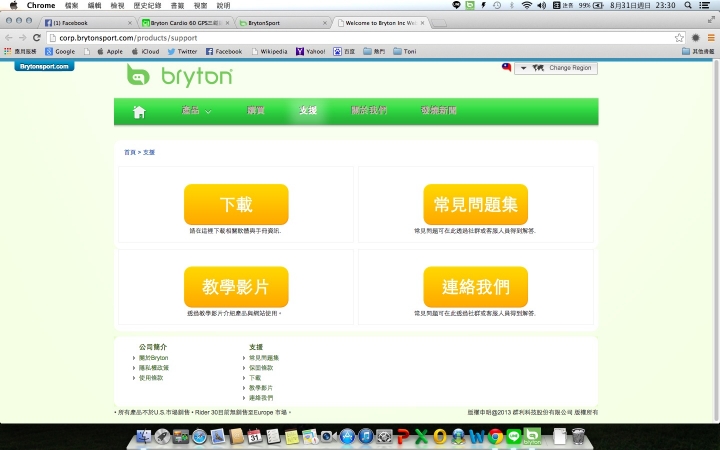Viewport: 720px width, 450px height.
Task: Click the 保固條款 footer link
Action: [x=261, y=368]
